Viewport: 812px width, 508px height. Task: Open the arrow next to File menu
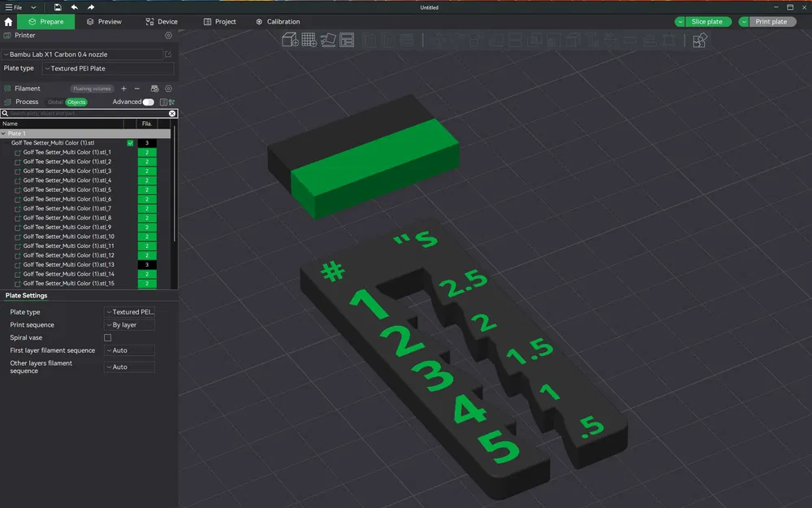[33, 7]
